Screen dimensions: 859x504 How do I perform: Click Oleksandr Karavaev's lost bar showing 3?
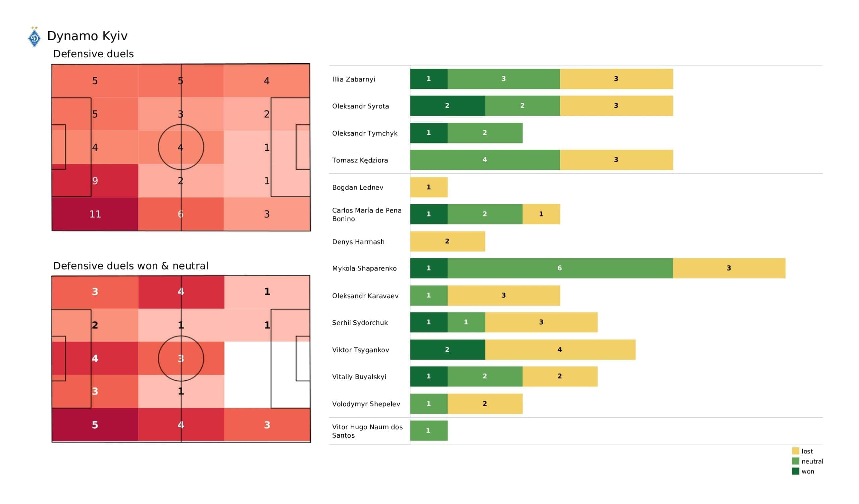503,295
